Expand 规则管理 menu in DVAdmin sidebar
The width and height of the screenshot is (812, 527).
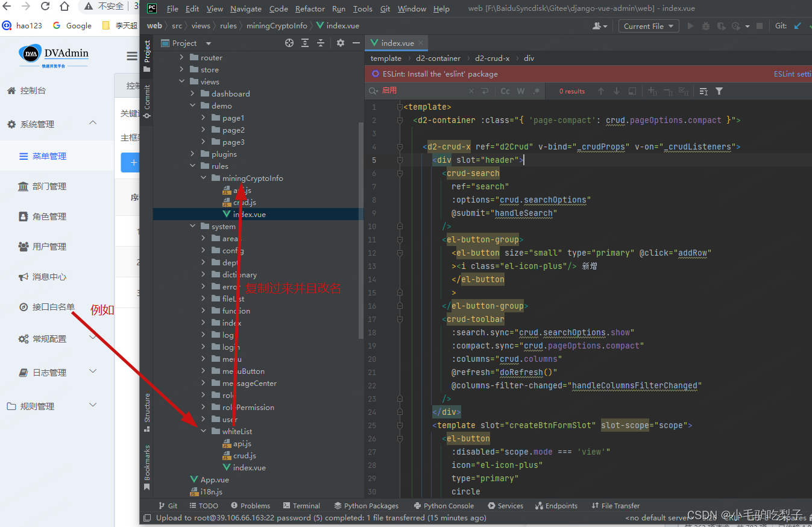(93, 405)
